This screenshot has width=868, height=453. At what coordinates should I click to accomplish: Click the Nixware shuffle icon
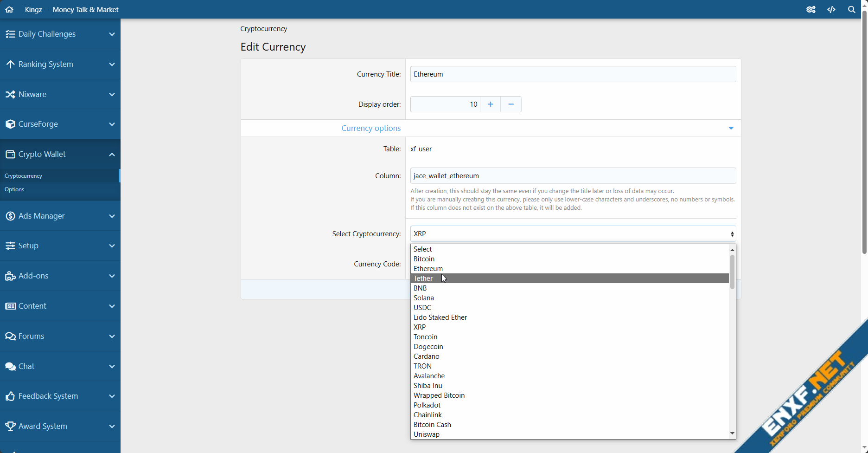[10, 94]
